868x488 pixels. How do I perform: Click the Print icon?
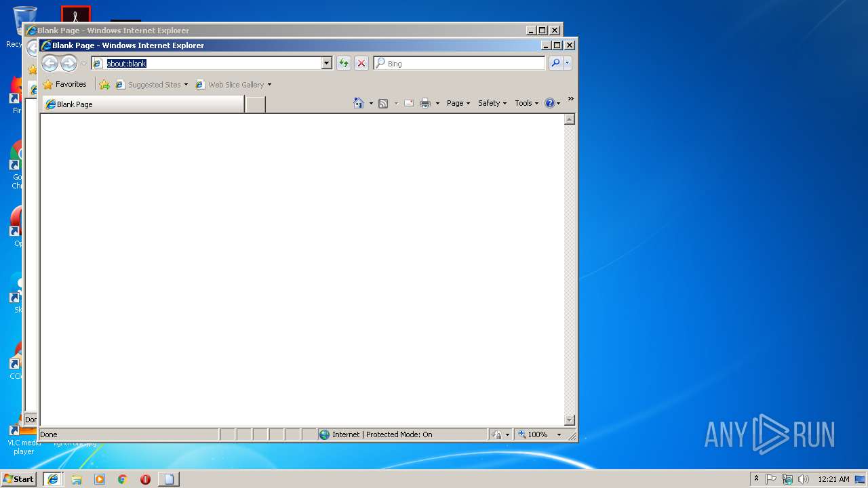coord(425,103)
